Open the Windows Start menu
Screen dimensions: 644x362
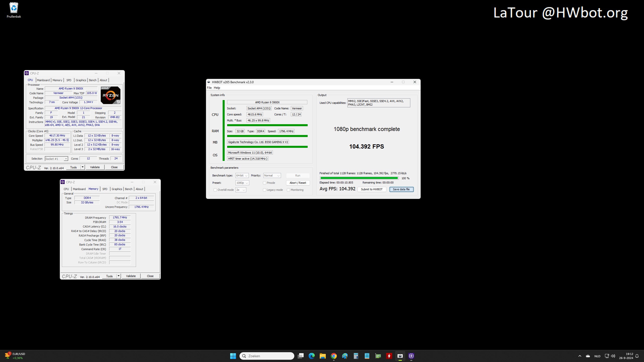233,356
